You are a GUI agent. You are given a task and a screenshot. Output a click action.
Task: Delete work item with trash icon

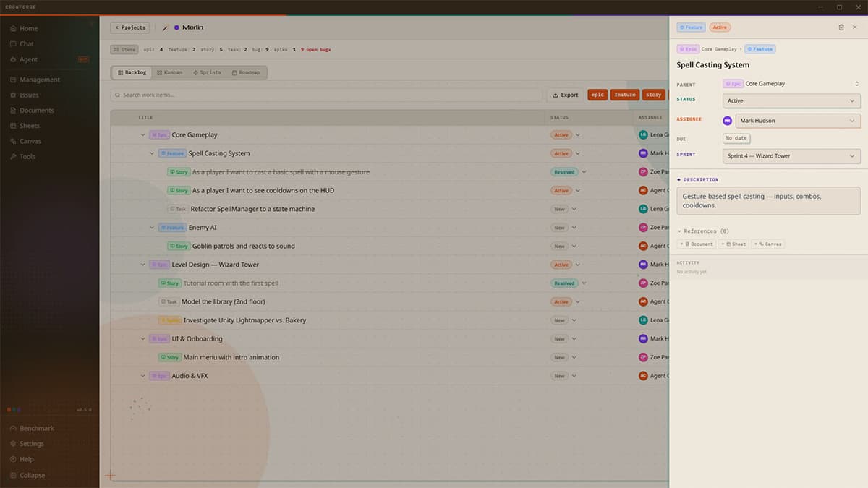(x=841, y=27)
